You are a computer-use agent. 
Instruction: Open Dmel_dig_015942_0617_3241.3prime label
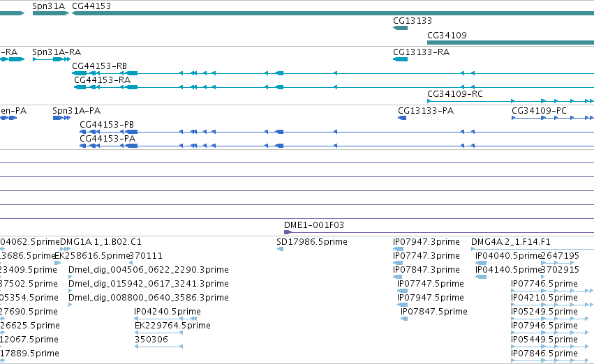click(x=149, y=285)
